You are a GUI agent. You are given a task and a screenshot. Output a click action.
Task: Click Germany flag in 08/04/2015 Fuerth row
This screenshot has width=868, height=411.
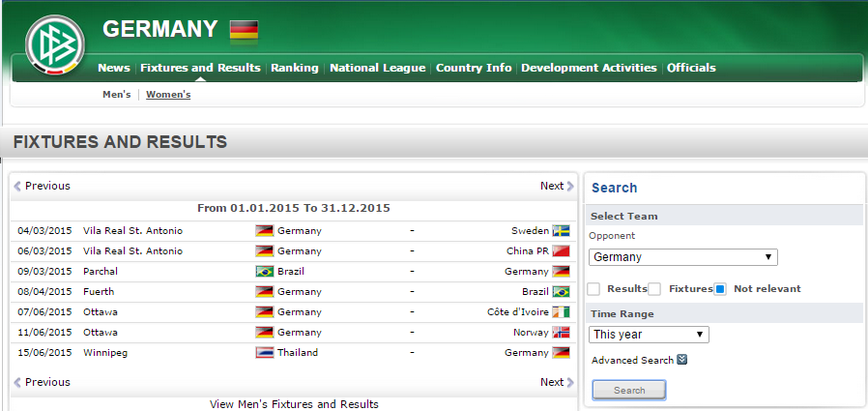(265, 291)
